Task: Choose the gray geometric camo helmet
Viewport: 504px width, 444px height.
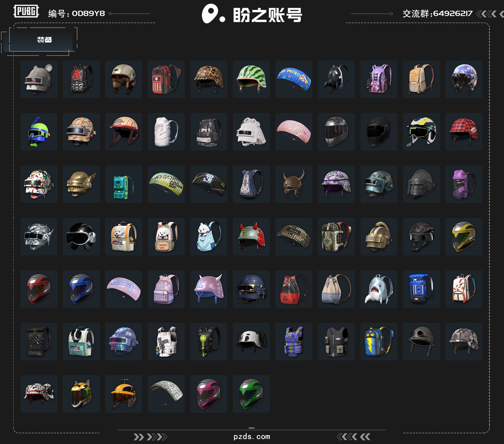Action: pyautogui.click(x=464, y=341)
